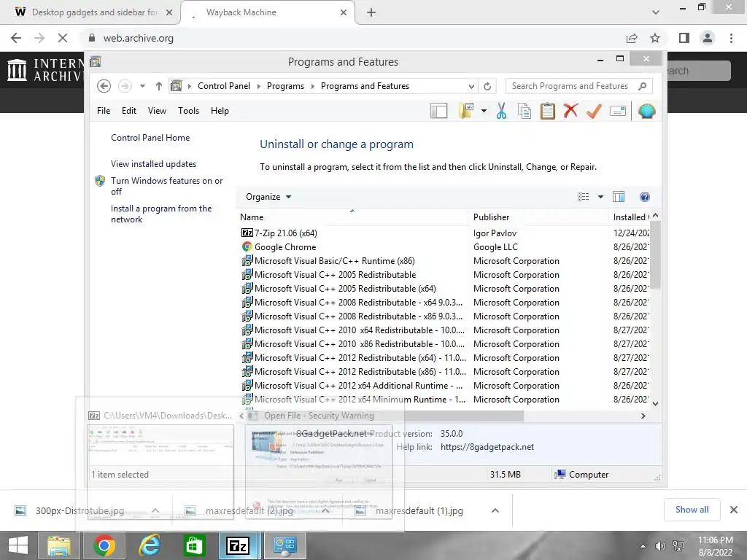This screenshot has height=560, width=747.
Task: Click the Programs breadcrumb segment
Action: (x=285, y=86)
